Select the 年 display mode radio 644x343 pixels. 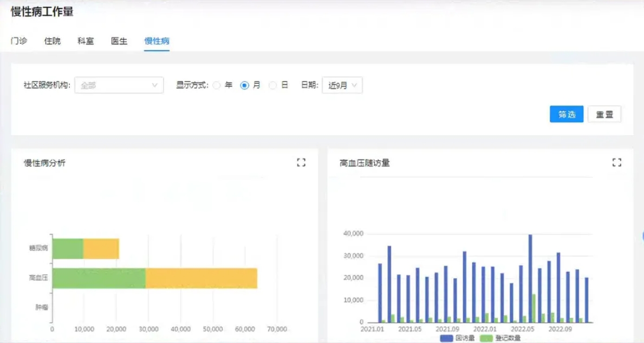pos(217,85)
